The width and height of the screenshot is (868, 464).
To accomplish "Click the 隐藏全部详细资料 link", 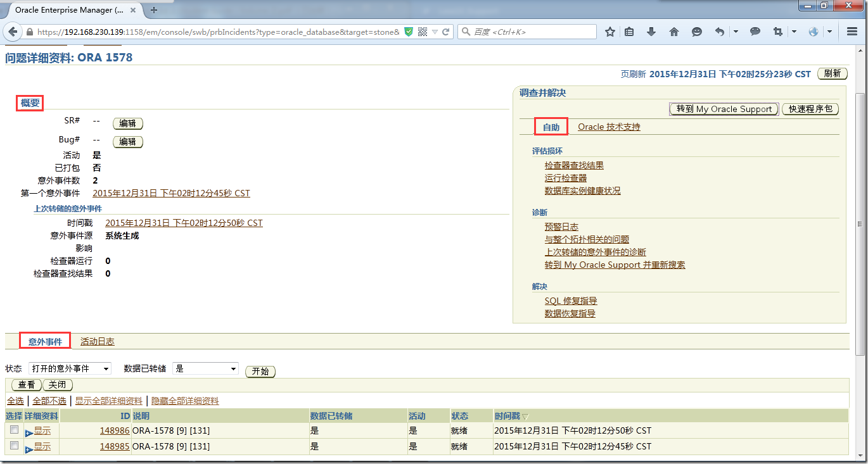I will [185, 401].
